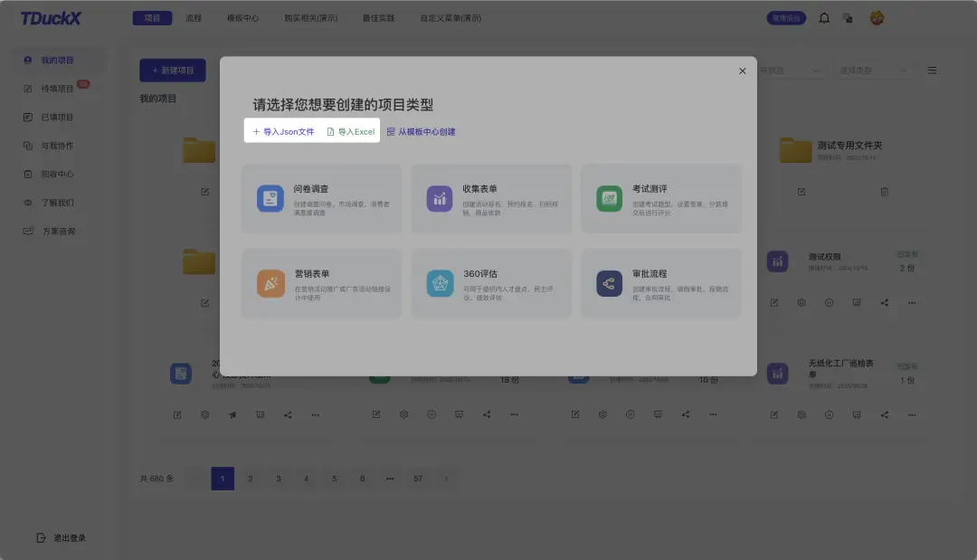Select the 问卷调查 project type card
Screen dimensions: 977x560
coord(321,199)
